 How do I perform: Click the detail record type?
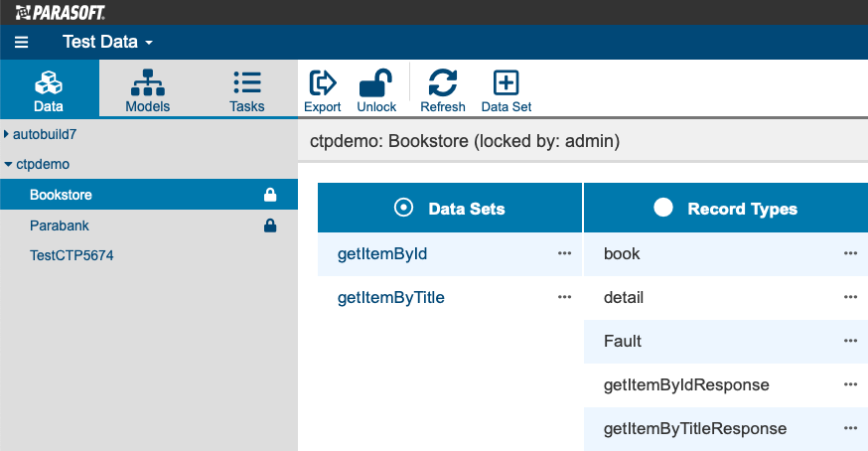(624, 298)
